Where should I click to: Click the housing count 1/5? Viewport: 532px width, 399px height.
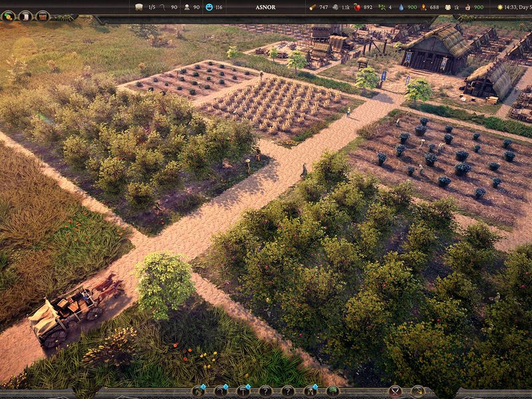152,7
